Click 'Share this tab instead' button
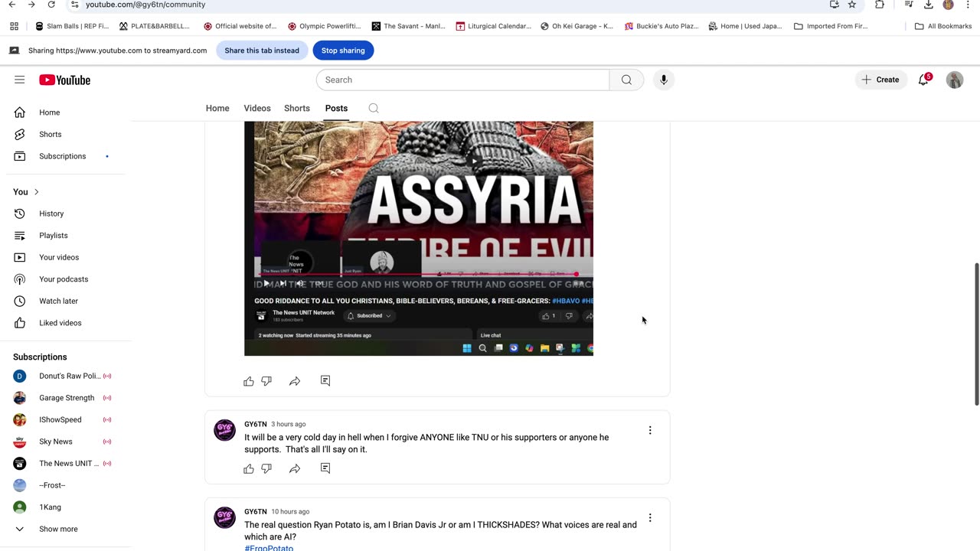980x551 pixels. (x=262, y=51)
